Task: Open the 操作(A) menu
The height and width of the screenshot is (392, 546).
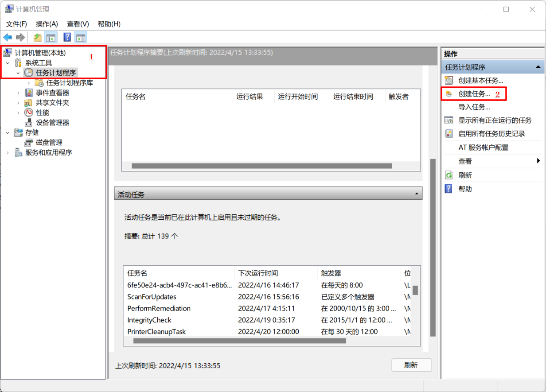Action: [47, 24]
